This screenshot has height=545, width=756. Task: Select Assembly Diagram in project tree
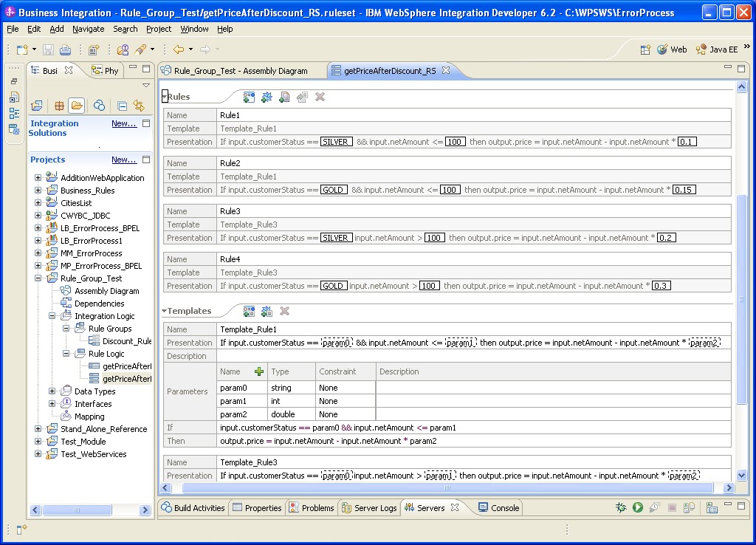point(106,291)
